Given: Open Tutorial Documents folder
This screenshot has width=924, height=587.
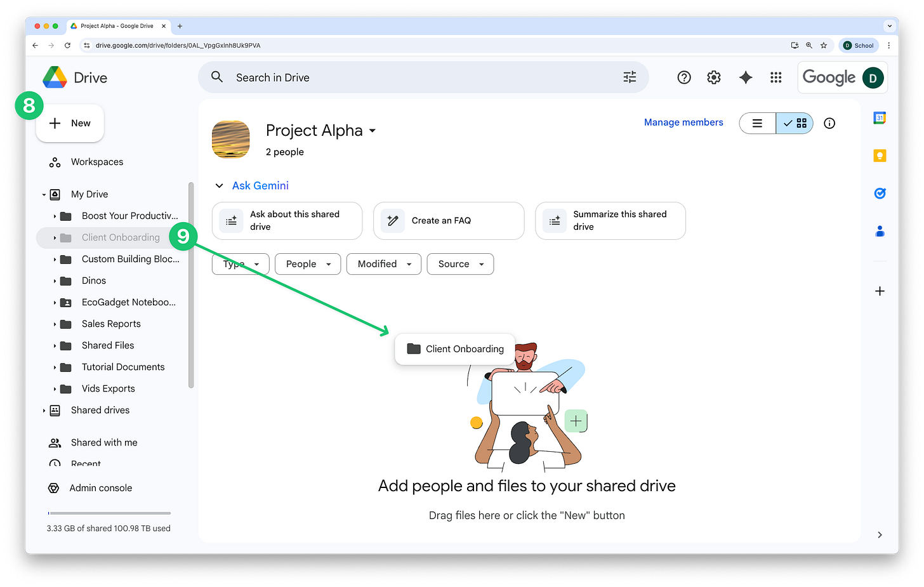Looking at the screenshot, I should [123, 367].
